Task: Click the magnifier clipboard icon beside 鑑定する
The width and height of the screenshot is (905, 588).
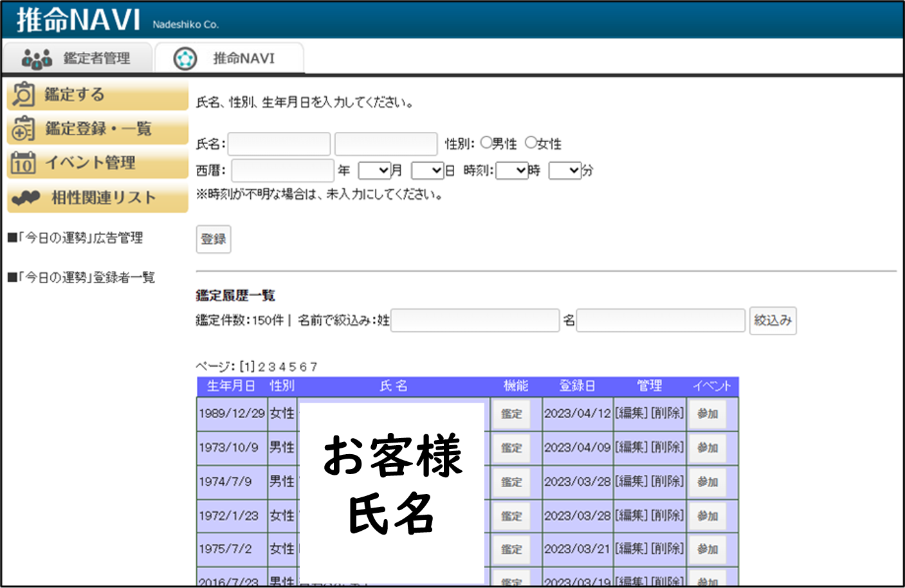Action: click(24, 95)
